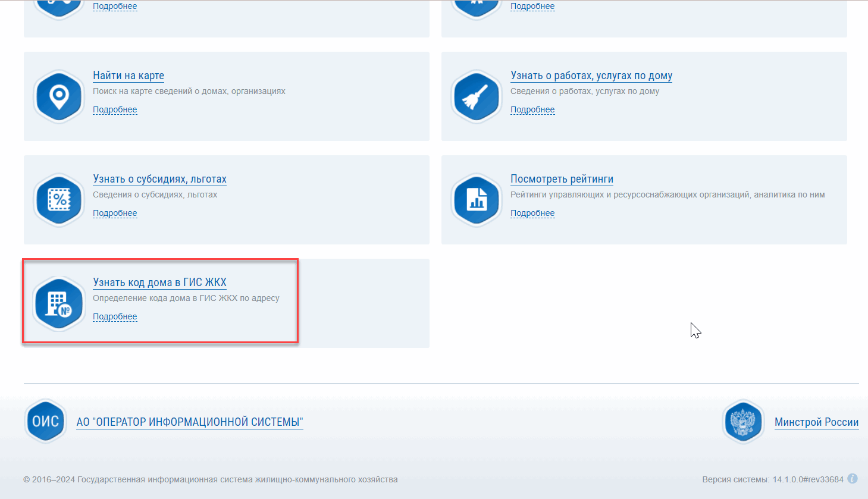Click the Минстрой России emblem icon

[742, 422]
